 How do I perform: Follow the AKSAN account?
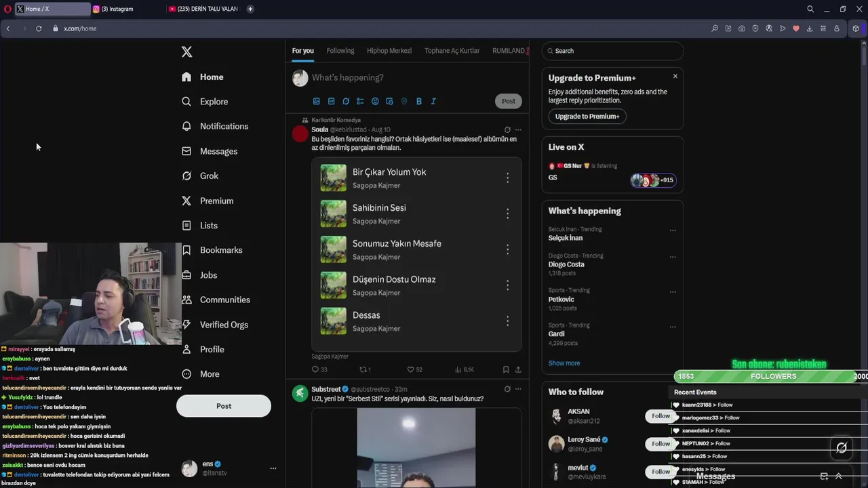[x=660, y=416]
